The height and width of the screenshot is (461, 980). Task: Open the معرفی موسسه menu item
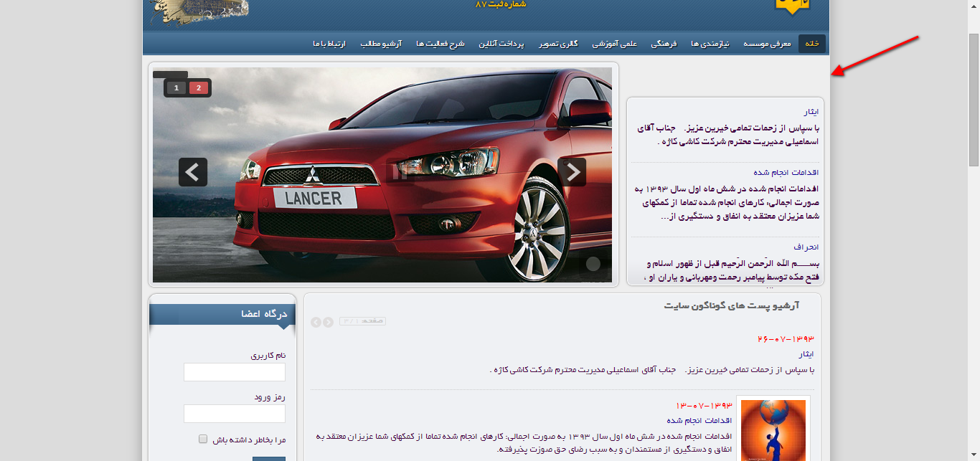767,44
